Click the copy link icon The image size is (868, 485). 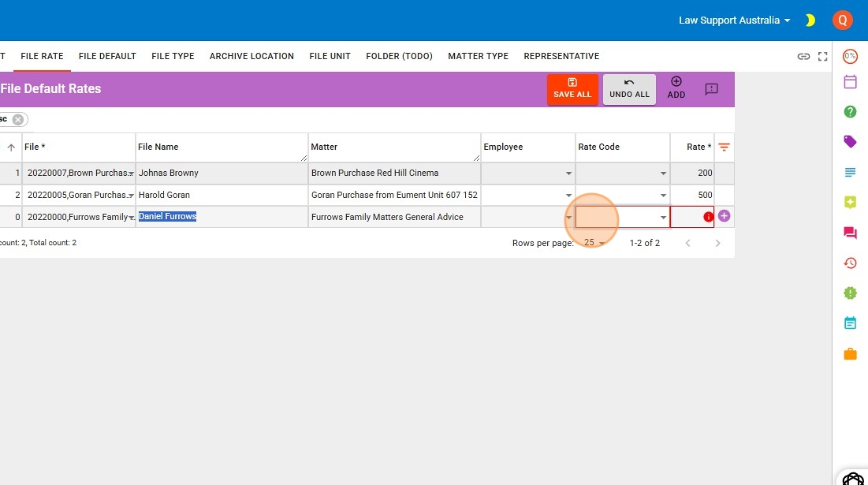803,56
